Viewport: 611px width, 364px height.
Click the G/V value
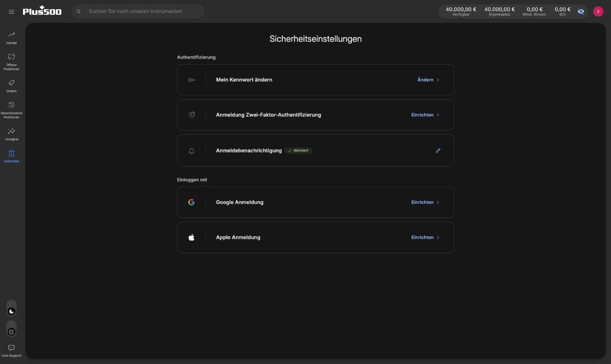(x=562, y=9)
